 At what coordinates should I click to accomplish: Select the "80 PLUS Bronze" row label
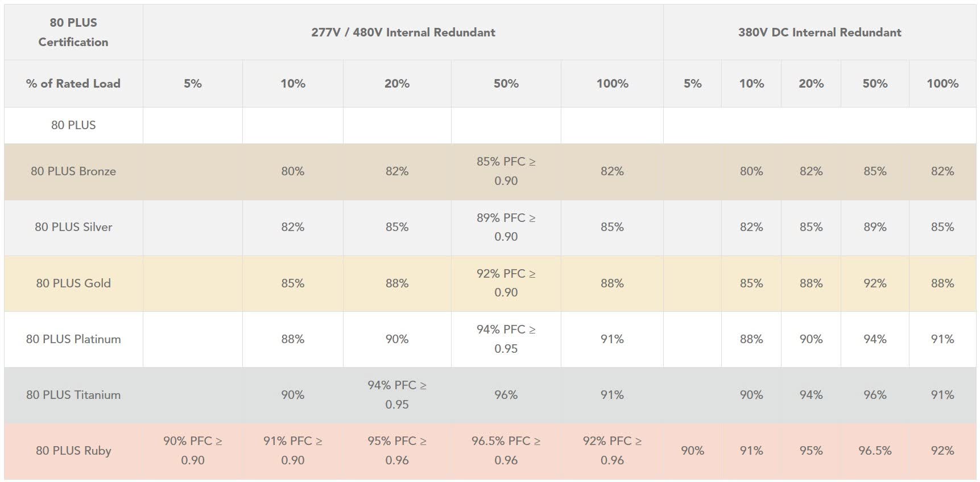tap(73, 171)
